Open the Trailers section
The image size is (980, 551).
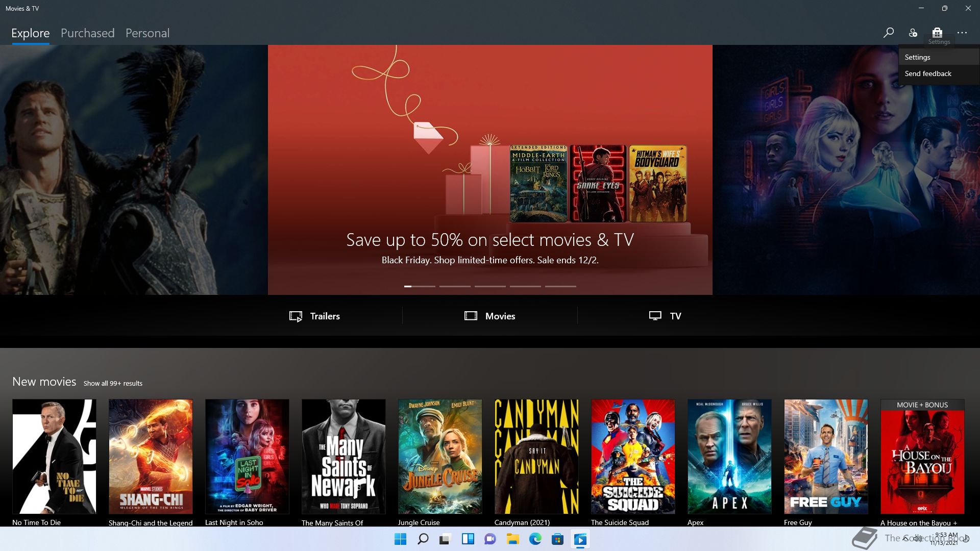coord(314,316)
